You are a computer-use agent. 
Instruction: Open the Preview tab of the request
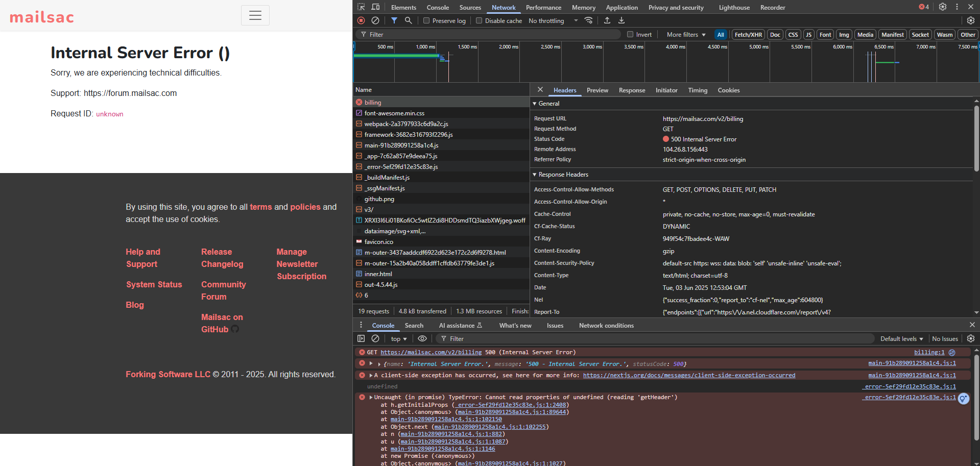tap(597, 90)
